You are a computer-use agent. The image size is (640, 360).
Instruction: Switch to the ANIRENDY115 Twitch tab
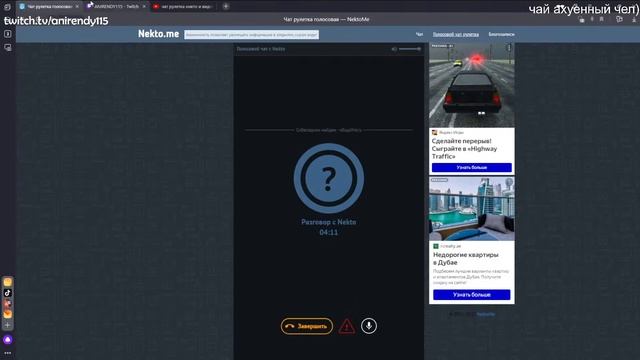click(x=116, y=7)
